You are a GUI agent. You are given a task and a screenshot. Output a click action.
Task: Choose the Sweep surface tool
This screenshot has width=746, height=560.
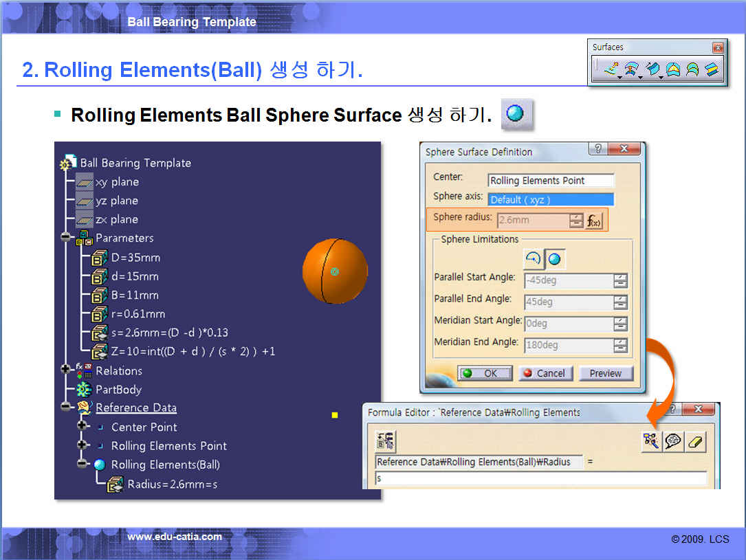point(652,69)
